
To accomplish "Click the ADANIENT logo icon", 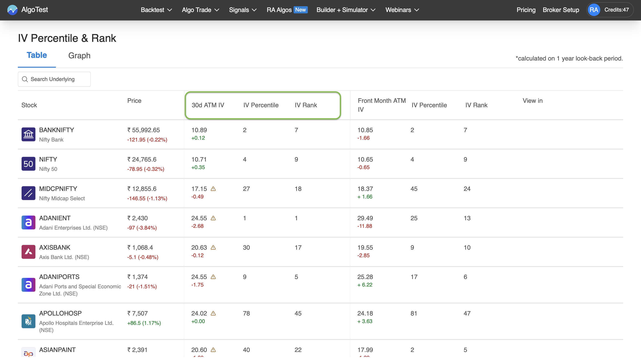I will (x=28, y=222).
